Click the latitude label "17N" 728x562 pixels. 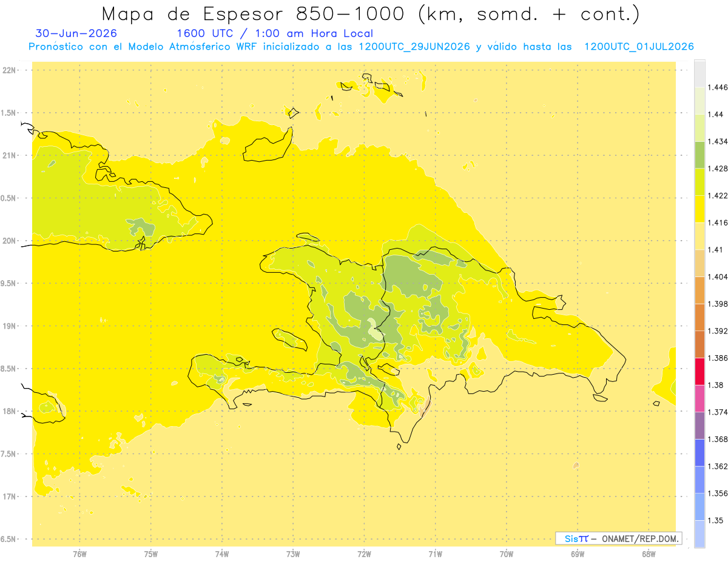pos(10,497)
